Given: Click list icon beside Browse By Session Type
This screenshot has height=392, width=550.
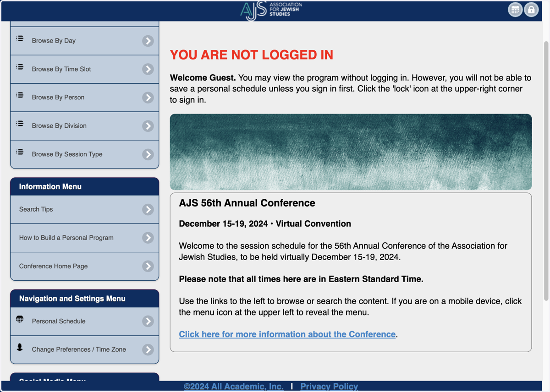Looking at the screenshot, I should pos(20,152).
